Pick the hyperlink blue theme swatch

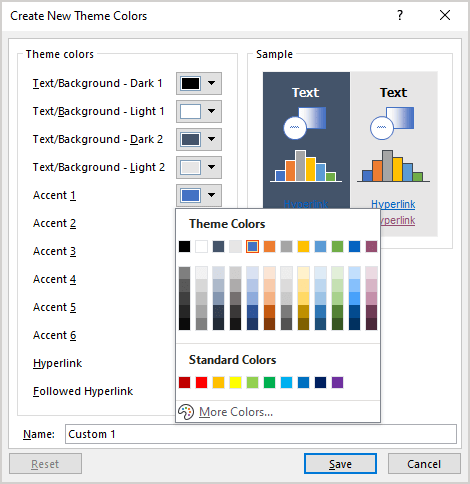tap(354, 247)
